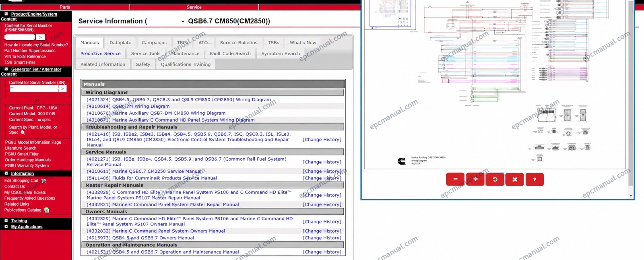This screenshot has height=260, width=644.
Task: Open C Command HD Panel System Wiring Diagram
Action: click(x=171, y=120)
